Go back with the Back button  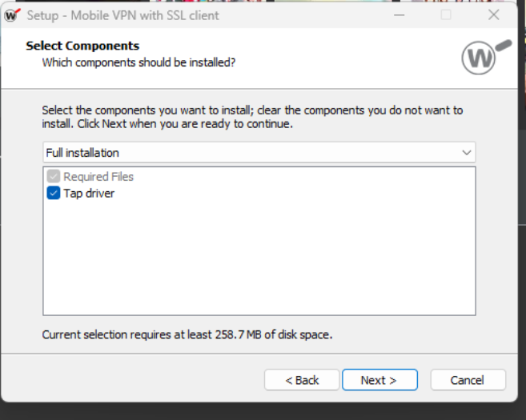302,380
